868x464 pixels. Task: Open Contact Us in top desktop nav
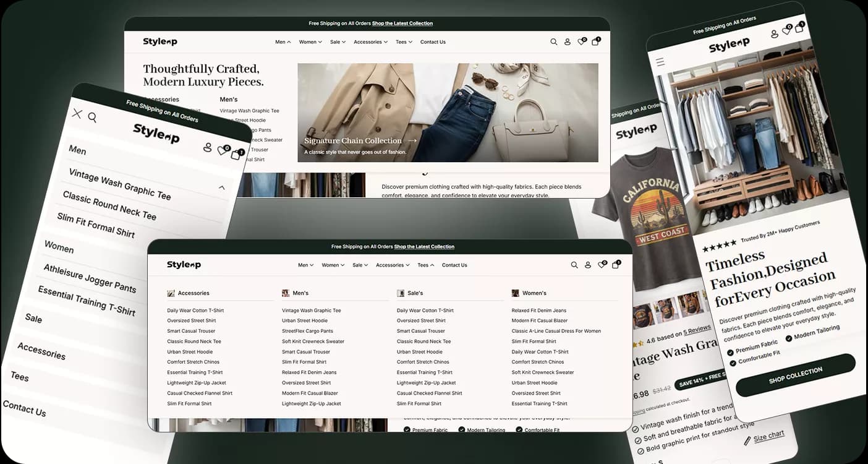(x=433, y=42)
